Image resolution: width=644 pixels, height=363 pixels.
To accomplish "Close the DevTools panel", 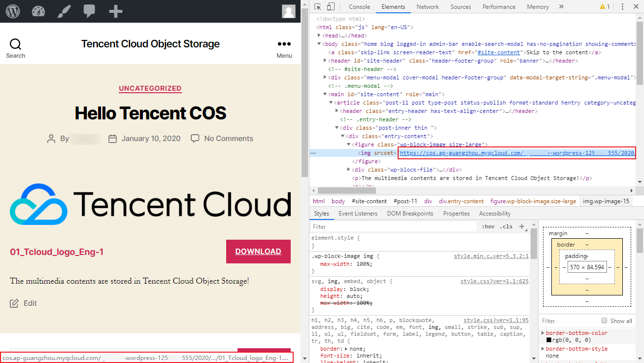I will point(636,7).
